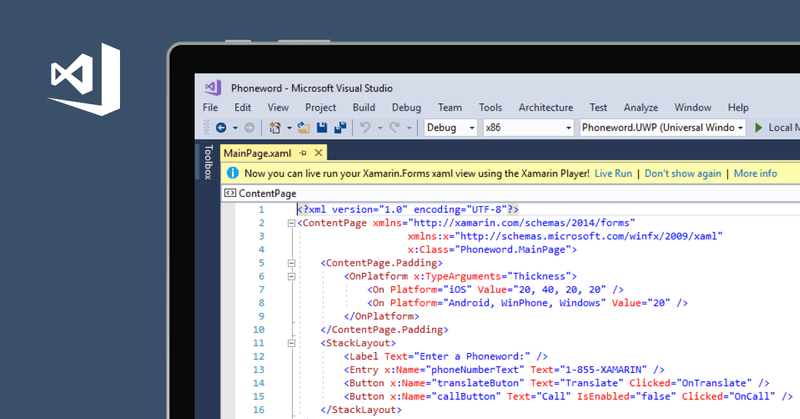Click the Save All icon
800x419 pixels.
340,128
